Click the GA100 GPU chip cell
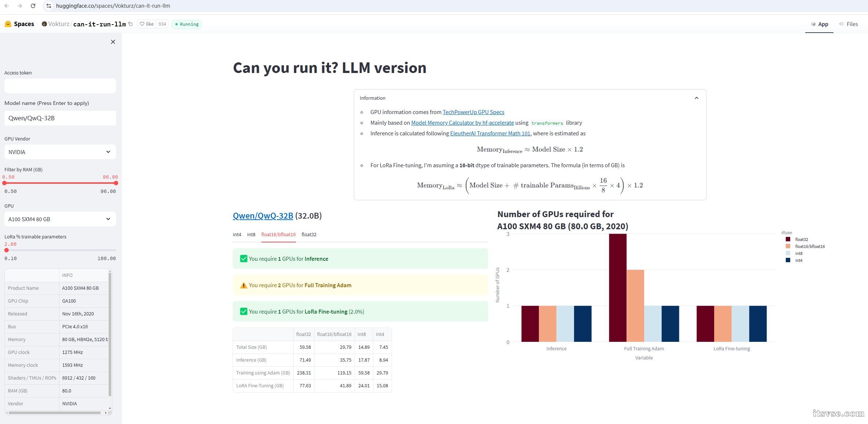The height and width of the screenshot is (424, 868). click(84, 301)
